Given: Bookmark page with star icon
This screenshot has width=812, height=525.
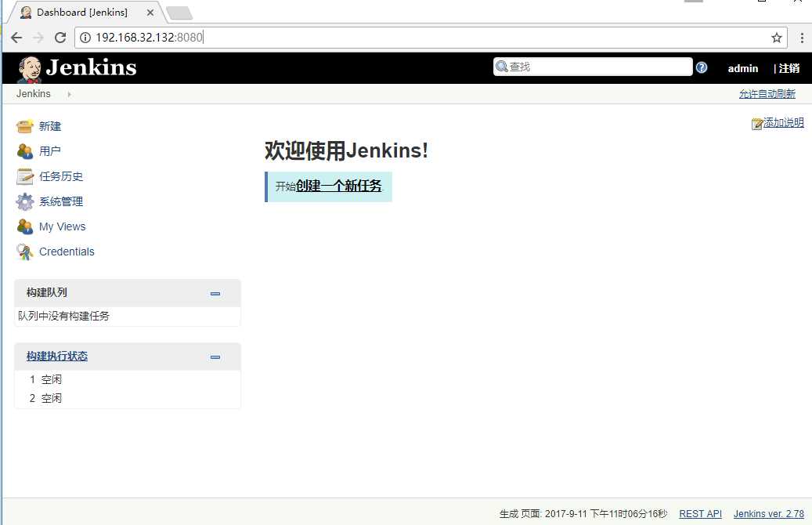Looking at the screenshot, I should (776, 38).
